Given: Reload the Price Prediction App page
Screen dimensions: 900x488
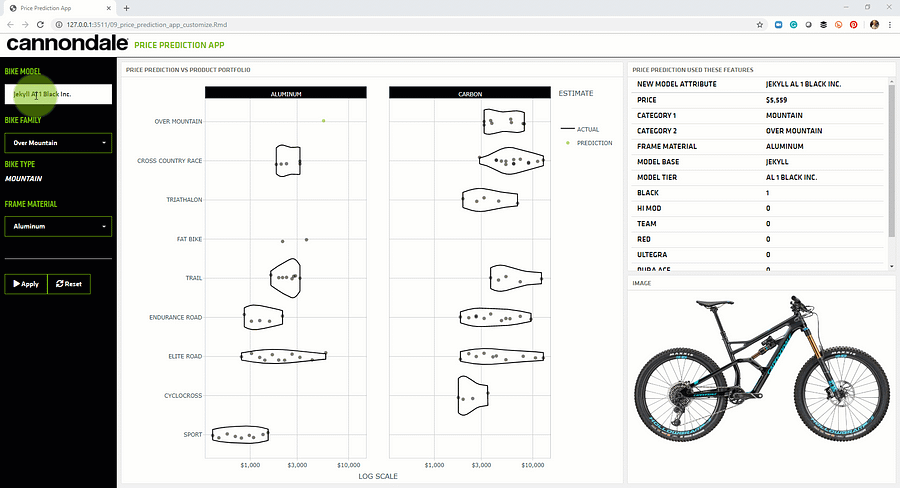Looking at the screenshot, I should click(40, 25).
